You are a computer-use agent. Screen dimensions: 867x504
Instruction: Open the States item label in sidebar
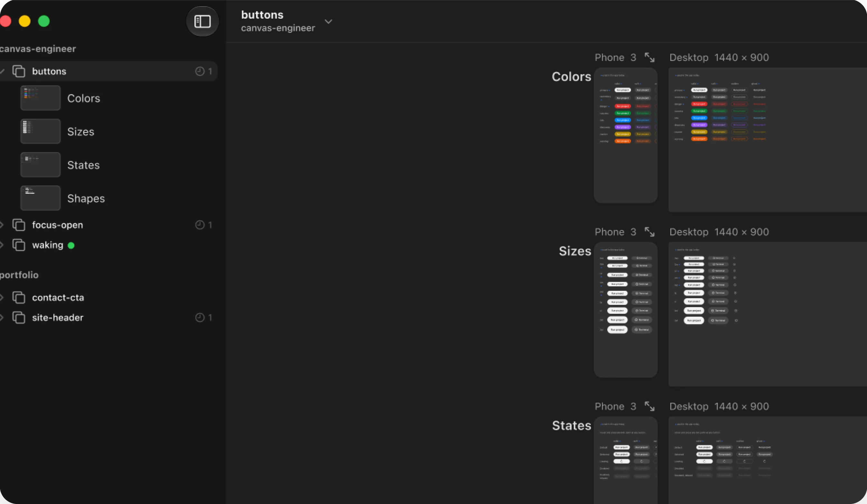84,165
